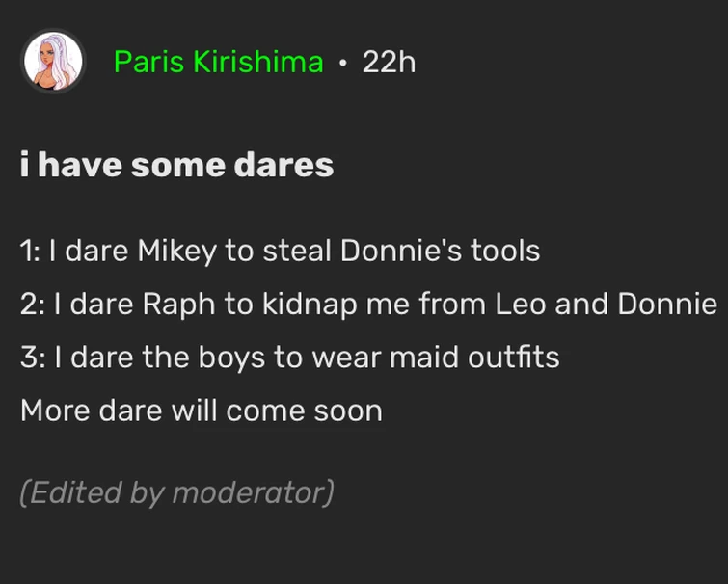
Task: Click "Leo and Donnie" in dare two
Action: [x=606, y=304]
